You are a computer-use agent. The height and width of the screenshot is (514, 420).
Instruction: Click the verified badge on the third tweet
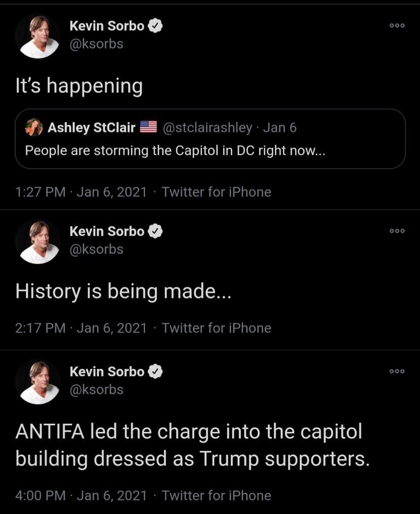tap(155, 372)
